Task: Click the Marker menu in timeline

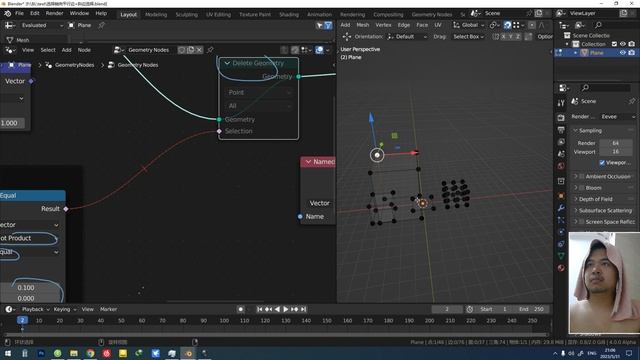Action: tap(108, 309)
